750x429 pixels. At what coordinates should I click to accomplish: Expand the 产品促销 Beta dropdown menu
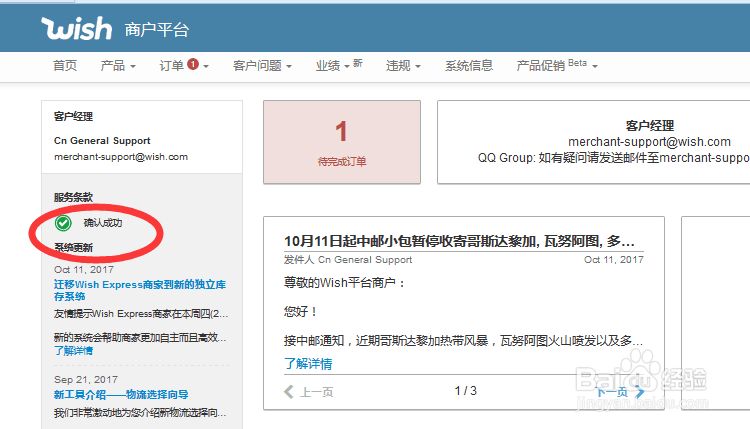[557, 66]
